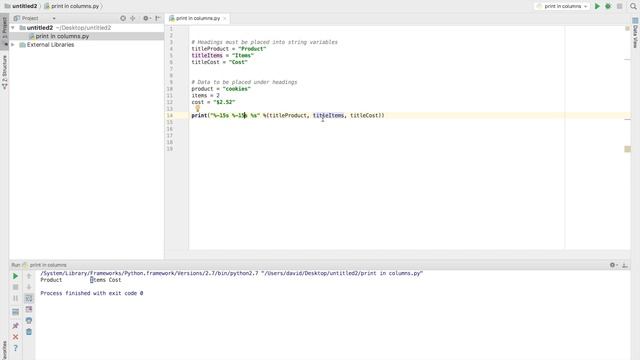Click the 'print in columns' Run tab label
Image resolution: width=640 pixels, height=360 pixels.
click(x=48, y=265)
